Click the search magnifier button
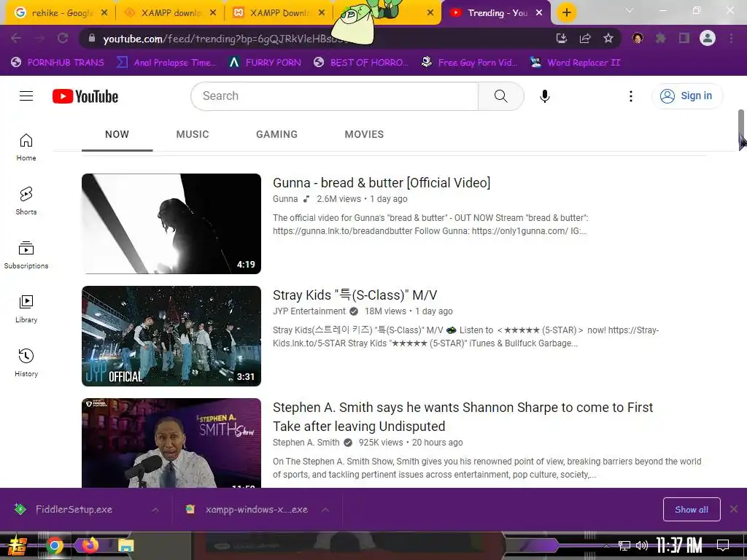Image resolution: width=747 pixels, height=560 pixels. 500,96
